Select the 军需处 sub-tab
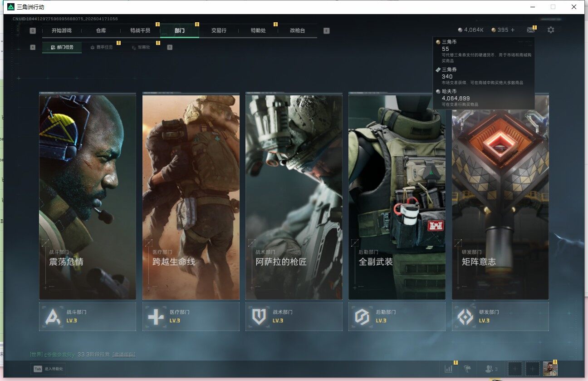This screenshot has width=588, height=381. (x=141, y=47)
